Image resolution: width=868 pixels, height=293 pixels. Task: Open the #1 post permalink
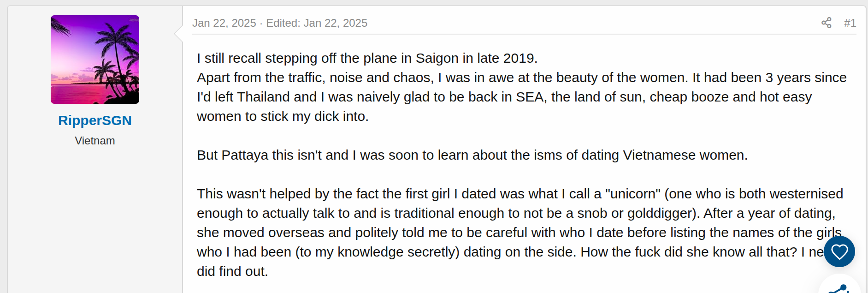click(x=850, y=23)
